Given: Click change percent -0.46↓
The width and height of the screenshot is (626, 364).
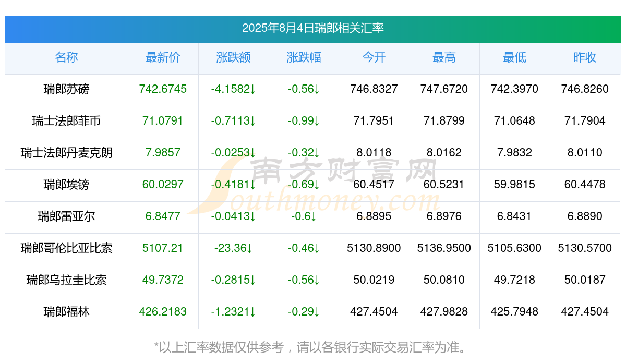Looking at the screenshot, I should coord(304,248).
